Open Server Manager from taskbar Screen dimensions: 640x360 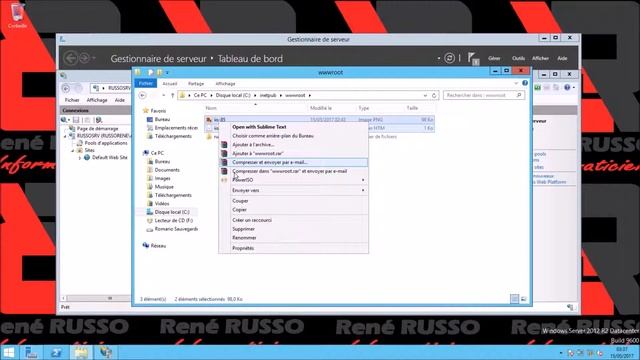[31, 353]
